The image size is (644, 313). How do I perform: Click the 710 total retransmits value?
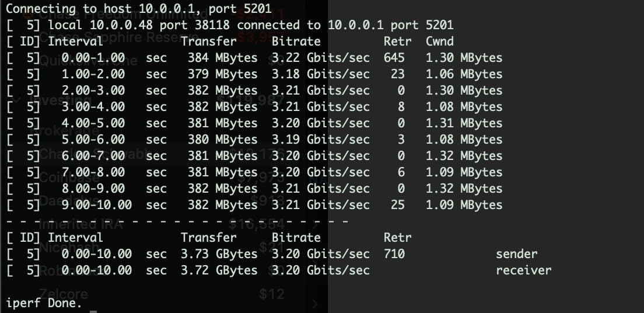[394, 254]
